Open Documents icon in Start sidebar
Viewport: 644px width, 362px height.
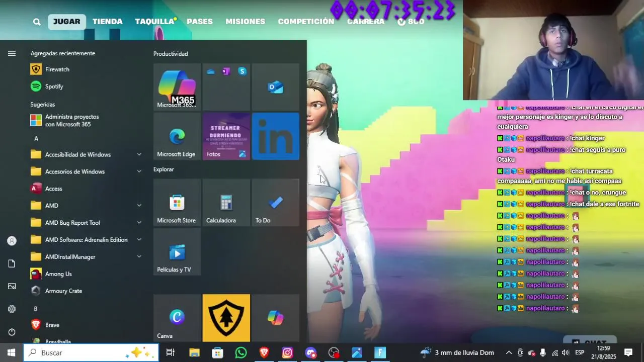coord(12,263)
